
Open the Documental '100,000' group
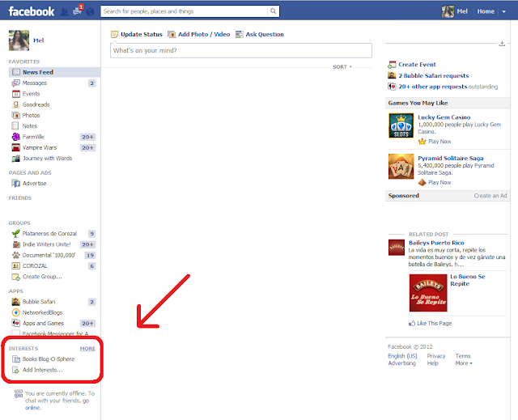click(49, 255)
